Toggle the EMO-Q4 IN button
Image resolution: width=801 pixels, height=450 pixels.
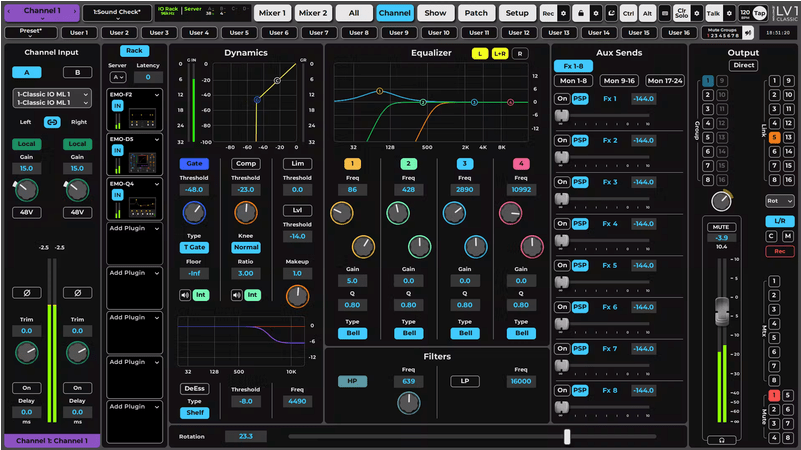(x=117, y=195)
